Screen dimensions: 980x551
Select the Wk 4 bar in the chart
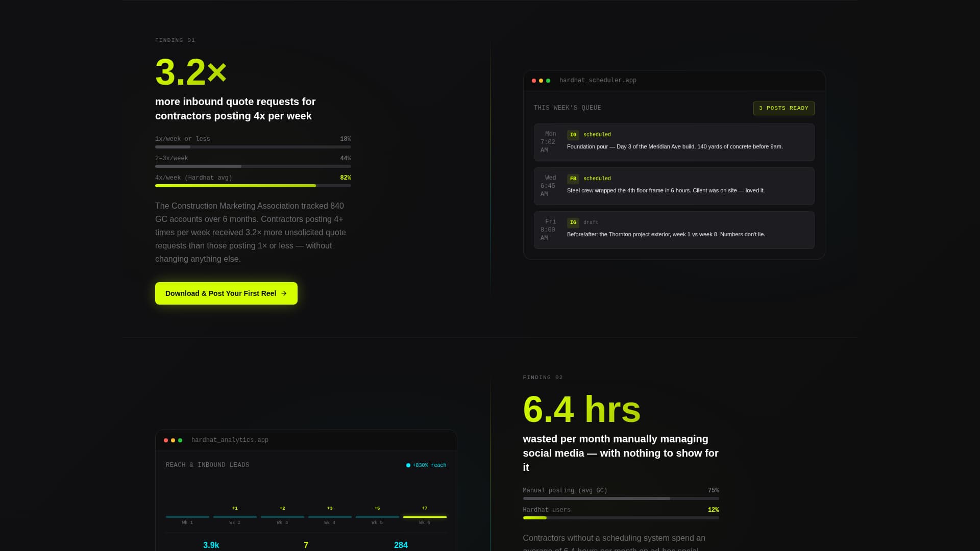(330, 517)
